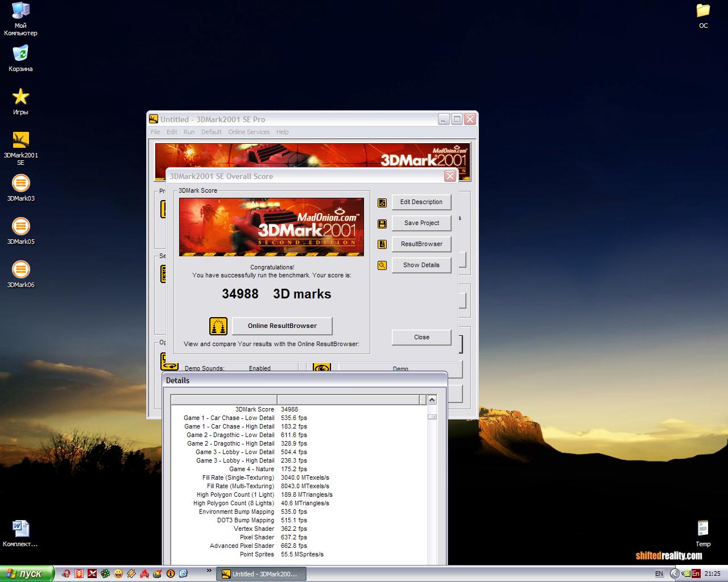Screen dimensions: 728x582
Task: Launch Opera from the quick launch bar
Action: coord(66,574)
